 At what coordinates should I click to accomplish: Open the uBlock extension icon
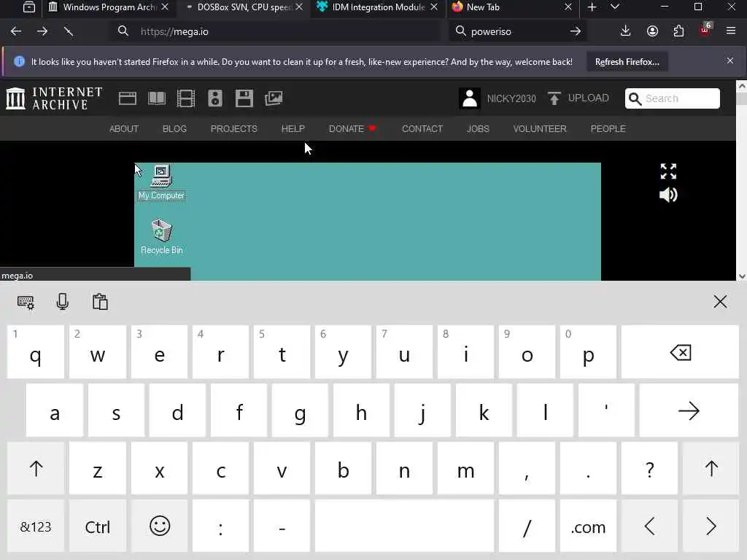(705, 31)
